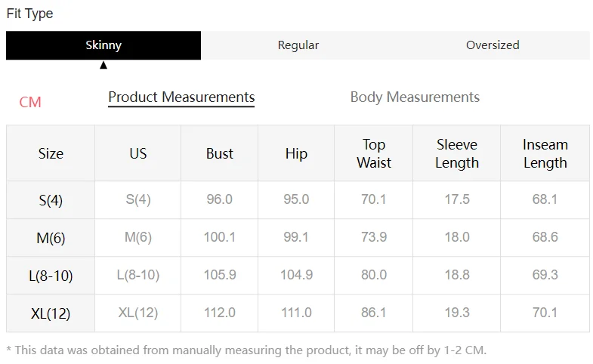
Task: Click the manual measurement disclaimer note
Action: point(246,350)
